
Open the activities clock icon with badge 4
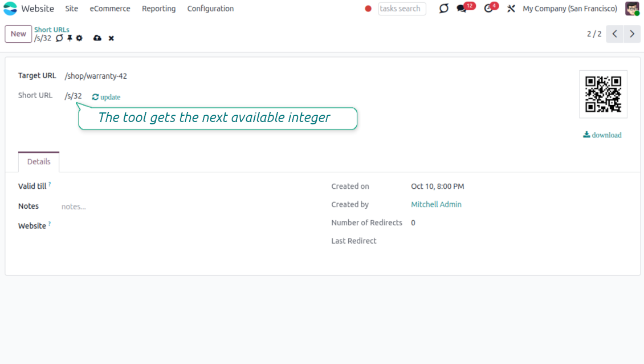click(488, 9)
